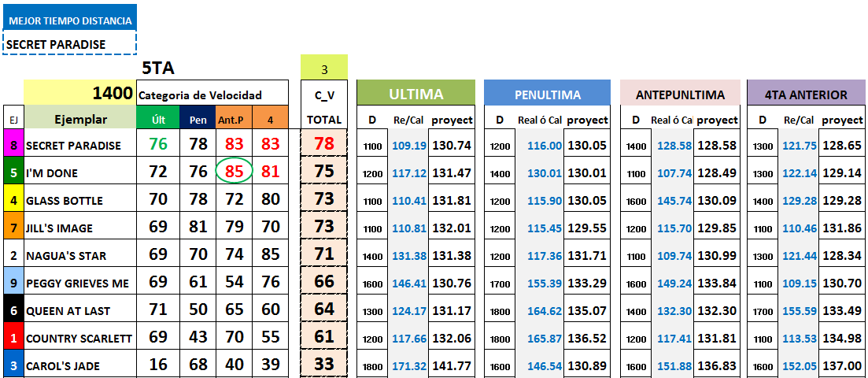Select the C_V header cell
The width and height of the screenshot is (868, 378).
click(324, 94)
